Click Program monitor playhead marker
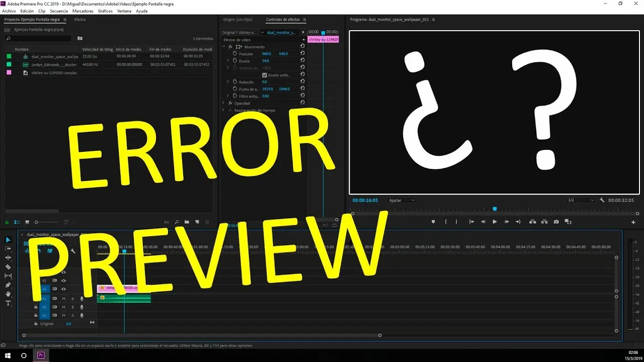Screen dimensions: 644x362 [x=495, y=209]
